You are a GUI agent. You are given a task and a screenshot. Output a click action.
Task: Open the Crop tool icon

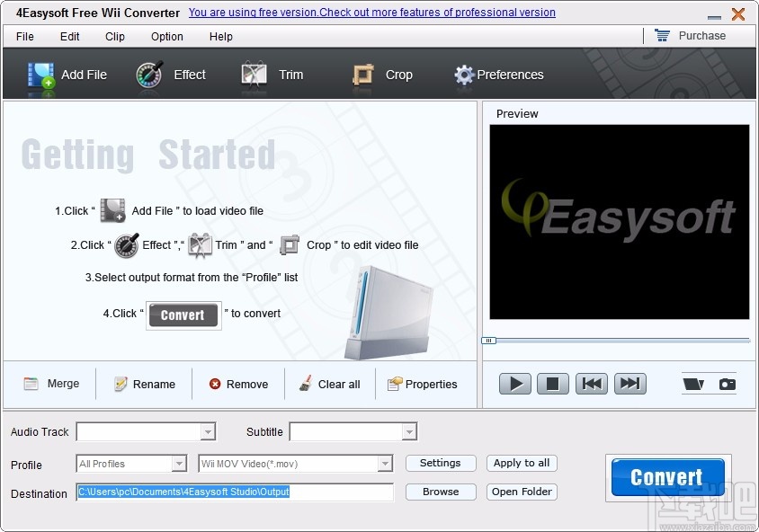[363, 75]
